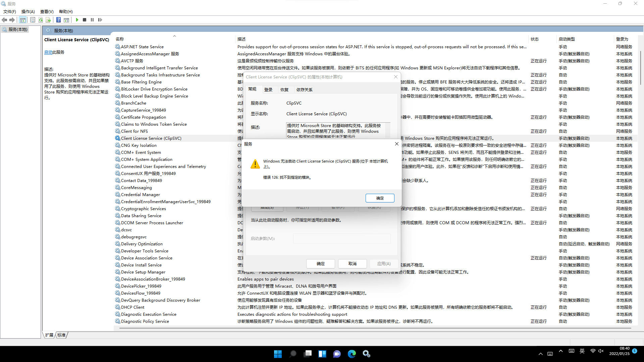Sort by the 名称 column header

coord(174,39)
